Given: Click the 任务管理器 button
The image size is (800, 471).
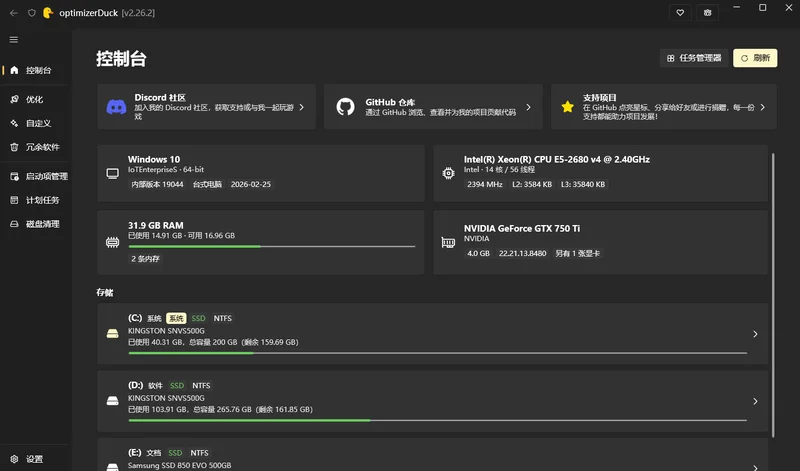Looking at the screenshot, I should click(694, 58).
